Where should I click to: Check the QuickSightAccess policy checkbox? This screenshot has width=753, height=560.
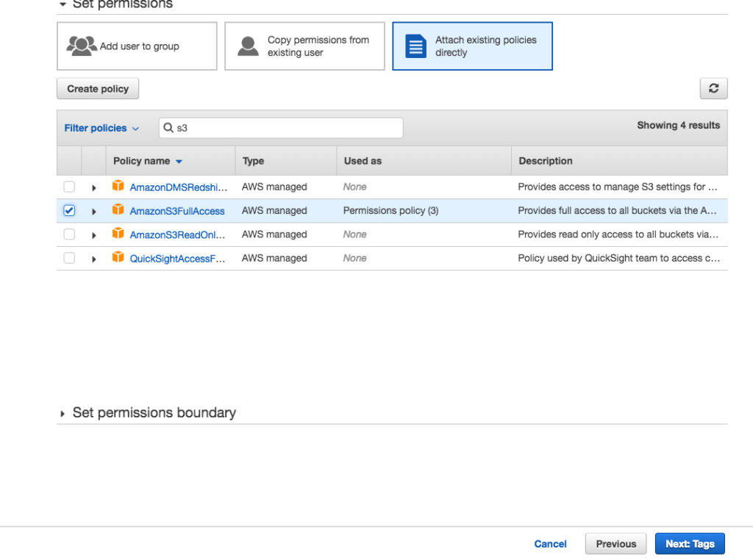click(69, 258)
